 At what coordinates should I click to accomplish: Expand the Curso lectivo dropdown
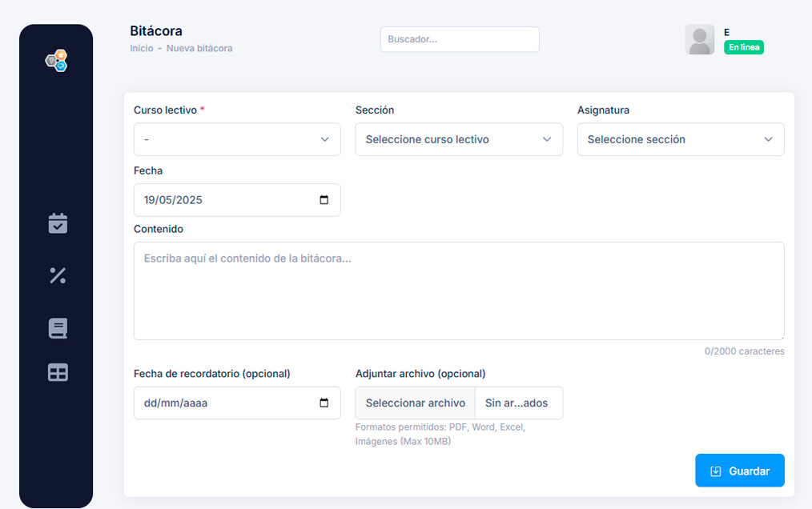pyautogui.click(x=237, y=139)
